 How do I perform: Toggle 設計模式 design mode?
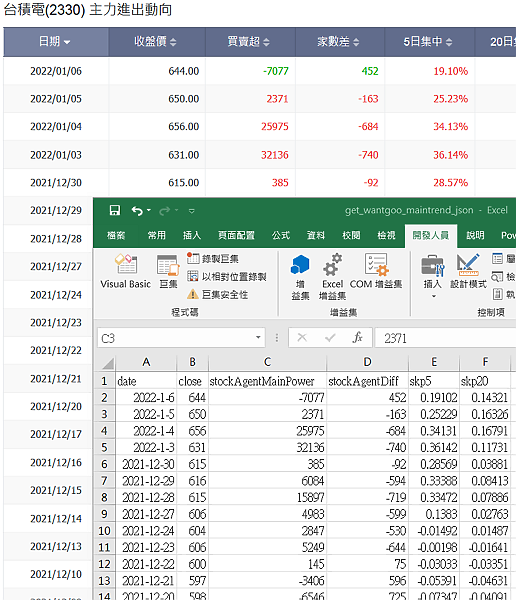tap(468, 271)
